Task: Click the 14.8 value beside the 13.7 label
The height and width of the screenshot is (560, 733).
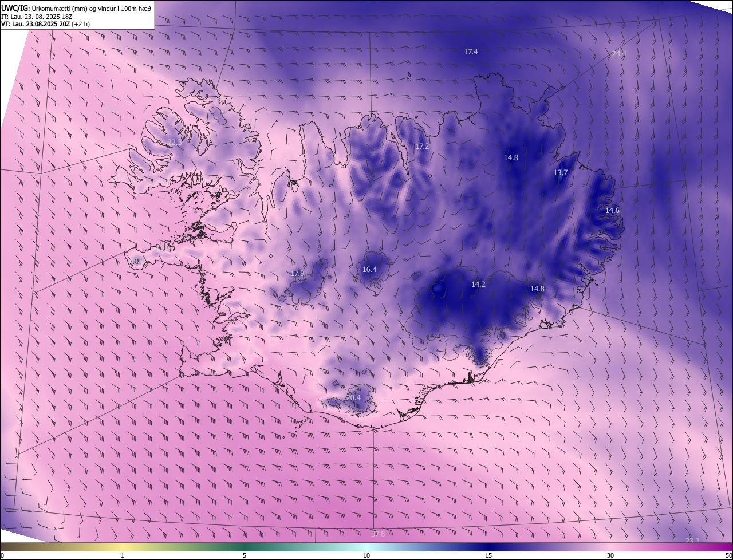Action: pos(511,157)
